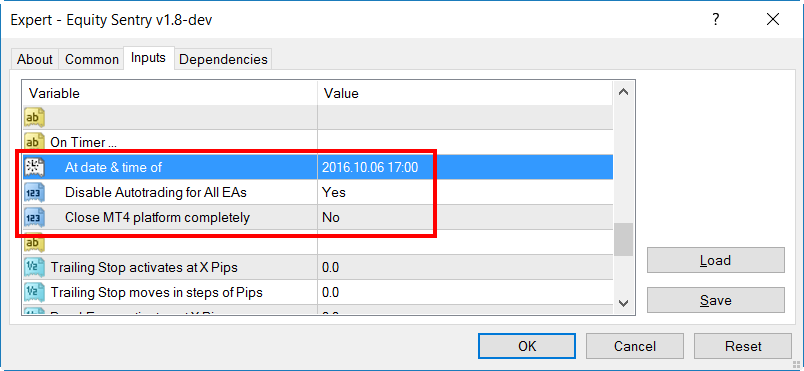Image resolution: width=804 pixels, height=371 pixels.
Task: Select the Inputs tab
Action: pos(148,57)
